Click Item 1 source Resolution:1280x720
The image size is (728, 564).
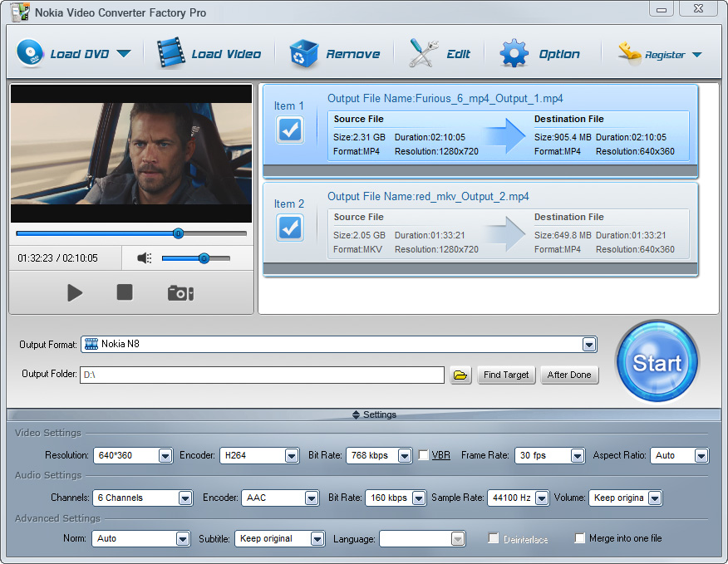436,151
